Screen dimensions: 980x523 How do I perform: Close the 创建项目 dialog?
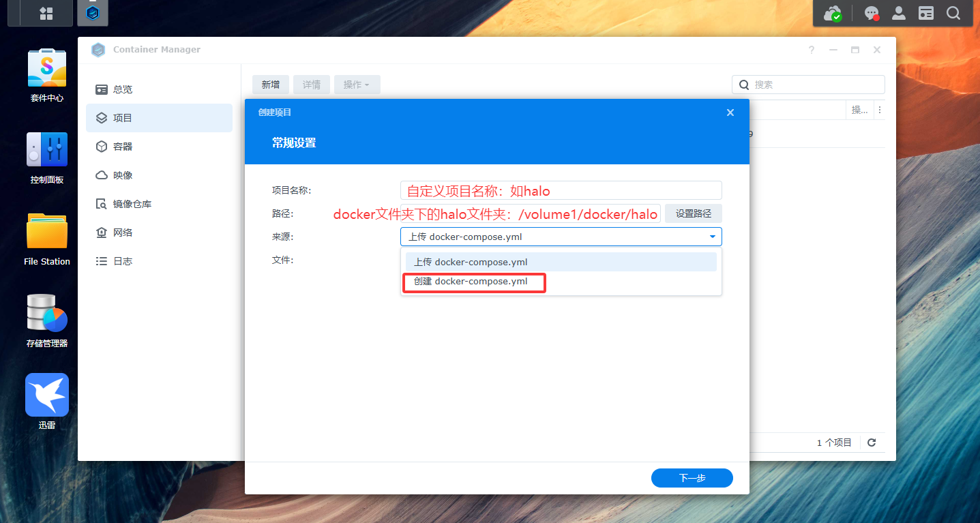click(x=730, y=113)
